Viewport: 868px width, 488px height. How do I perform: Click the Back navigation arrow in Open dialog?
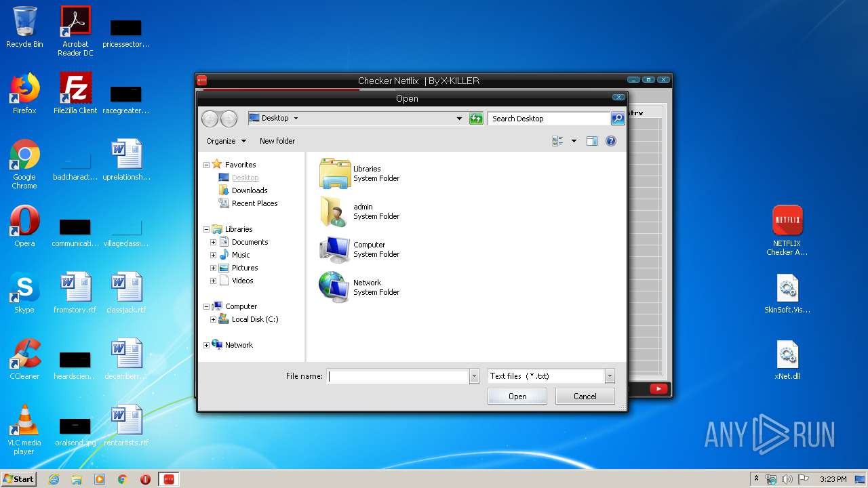point(210,119)
